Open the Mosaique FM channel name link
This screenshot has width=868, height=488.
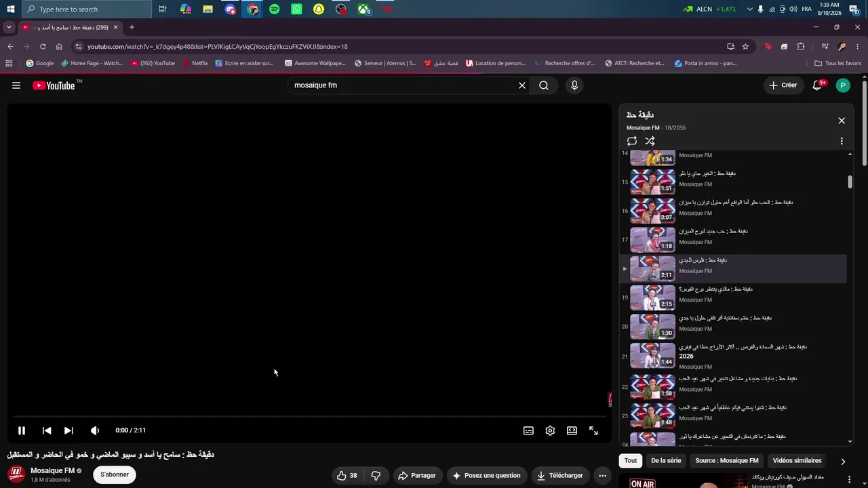pyautogui.click(x=52, y=470)
